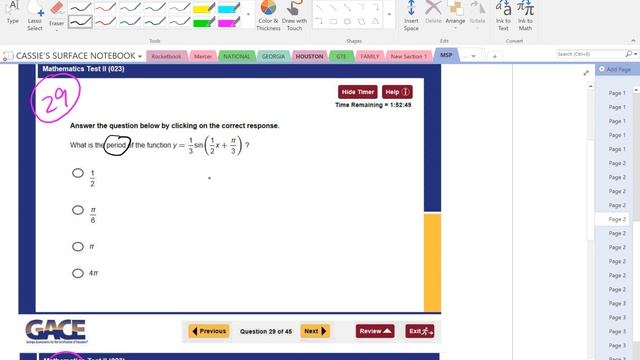Select the highlighted black pen in bottom row
The image size is (640, 360).
click(80, 21)
